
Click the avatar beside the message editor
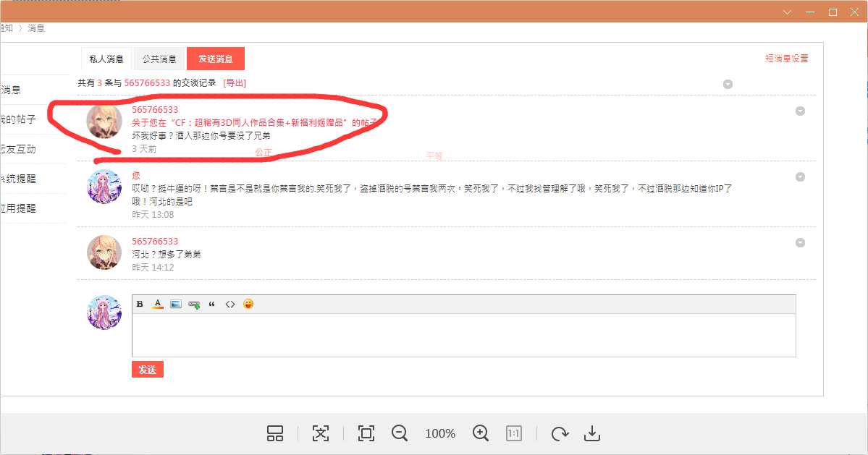coord(104,312)
